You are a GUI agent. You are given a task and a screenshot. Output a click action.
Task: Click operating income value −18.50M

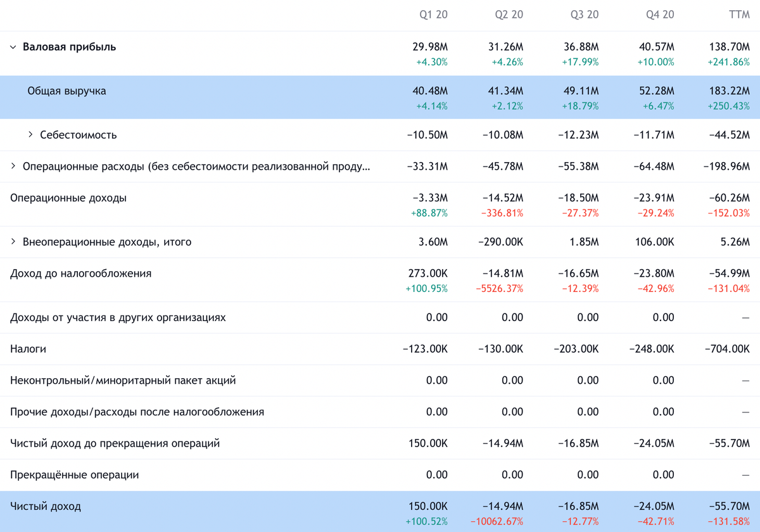[578, 198]
